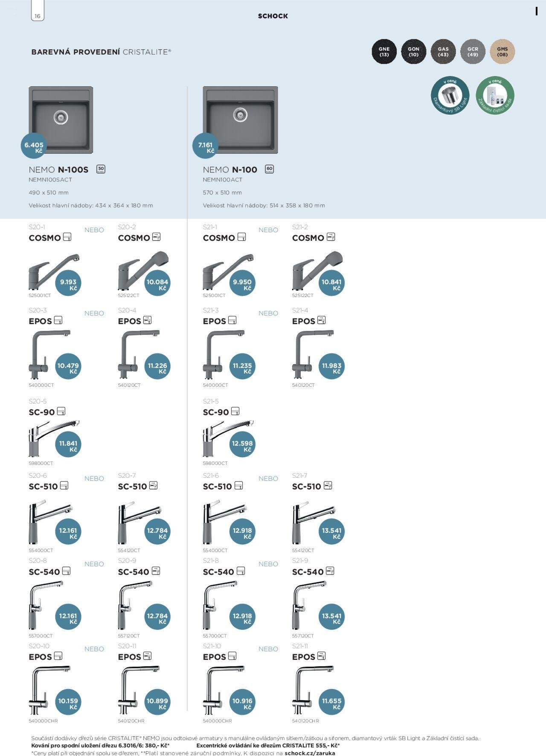Click the 7.161 Kč price badge
The image size is (546, 756).
[206, 146]
